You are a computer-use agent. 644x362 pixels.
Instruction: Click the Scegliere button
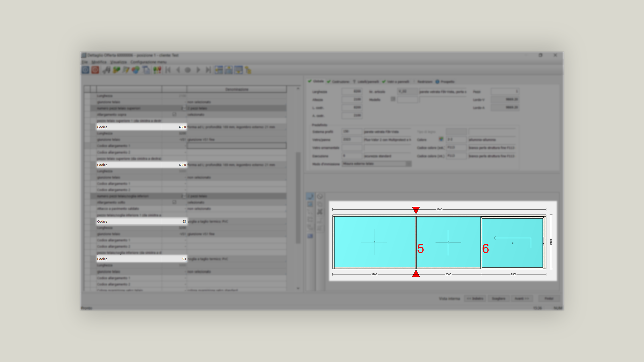click(x=498, y=298)
